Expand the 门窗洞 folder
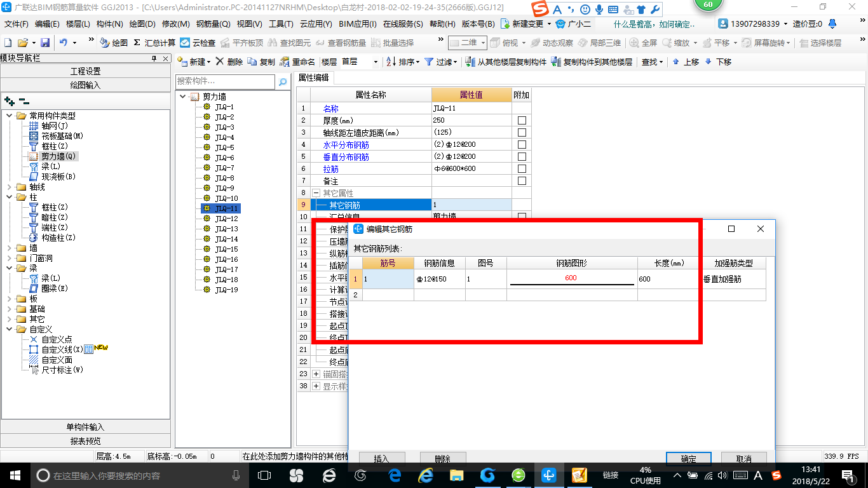Viewport: 868px width, 488px height. [x=9, y=258]
